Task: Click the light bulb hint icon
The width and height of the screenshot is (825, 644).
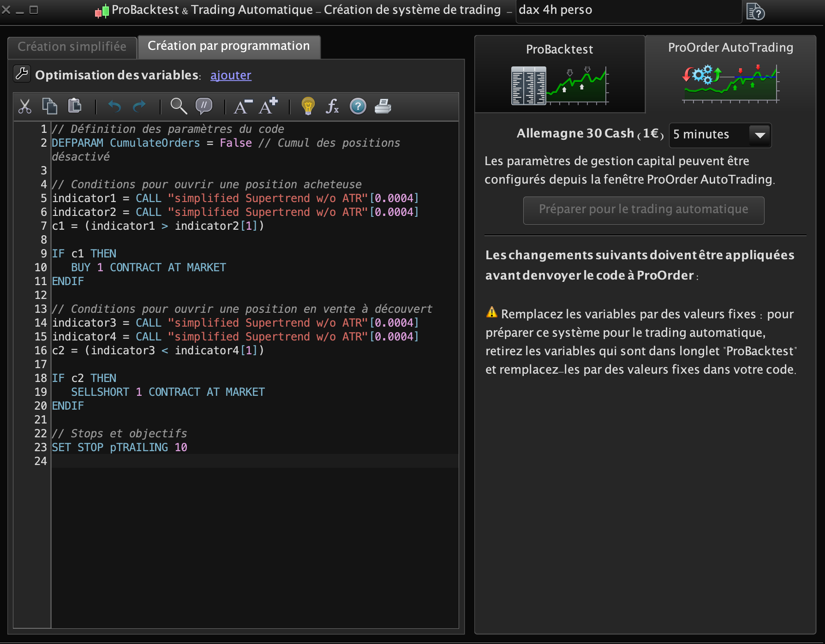Action: tap(308, 107)
